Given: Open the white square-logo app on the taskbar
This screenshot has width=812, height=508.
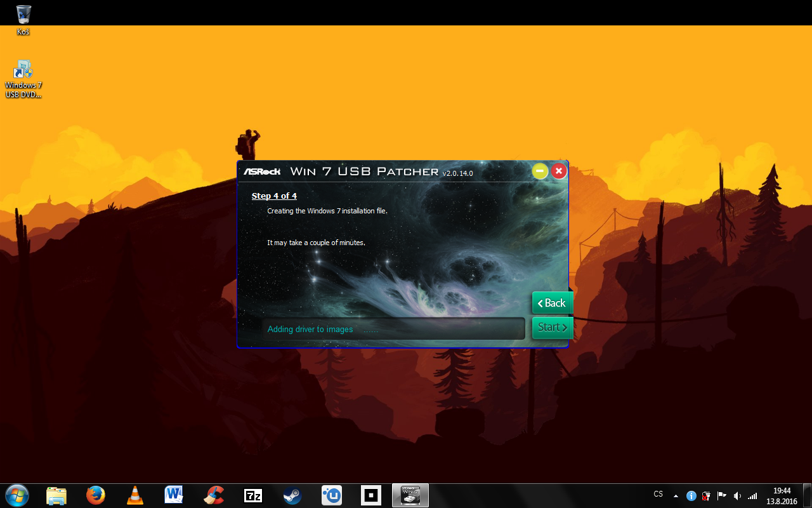Looking at the screenshot, I should tap(371, 495).
